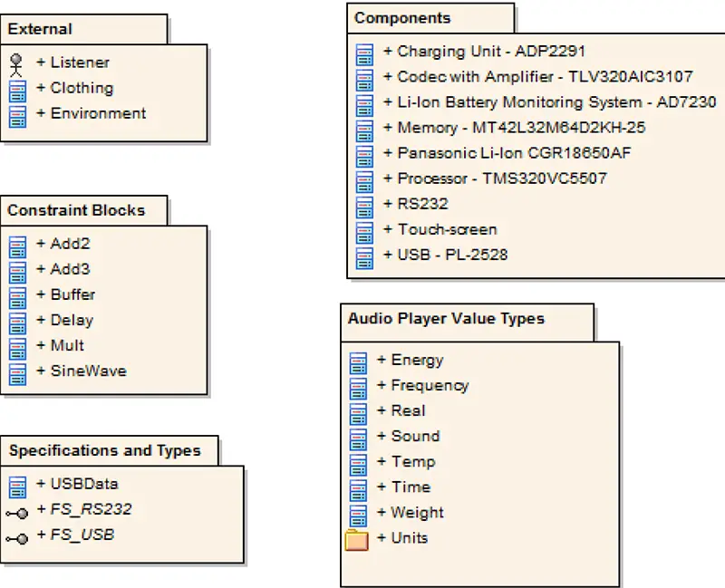This screenshot has height=588, width=725.
Task: Select the Audio Player Value Types title
Action: point(446,319)
